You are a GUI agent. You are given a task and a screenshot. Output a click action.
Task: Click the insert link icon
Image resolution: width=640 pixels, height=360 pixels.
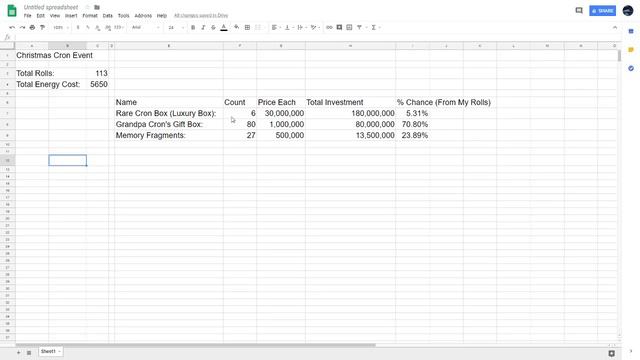click(x=329, y=27)
